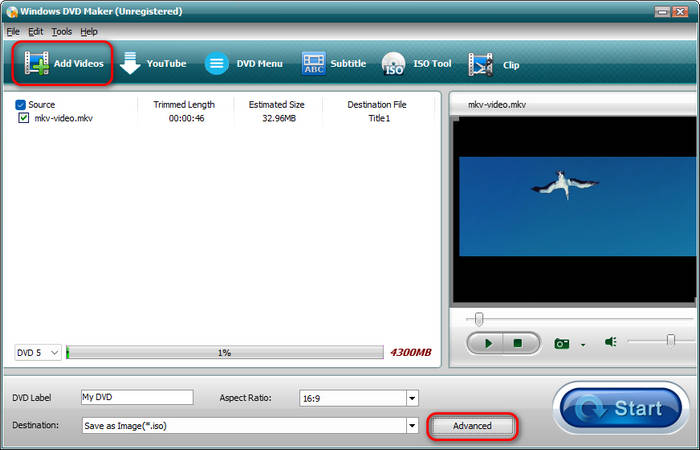
Task: Click the Title1 destination cell
Action: coord(379,118)
